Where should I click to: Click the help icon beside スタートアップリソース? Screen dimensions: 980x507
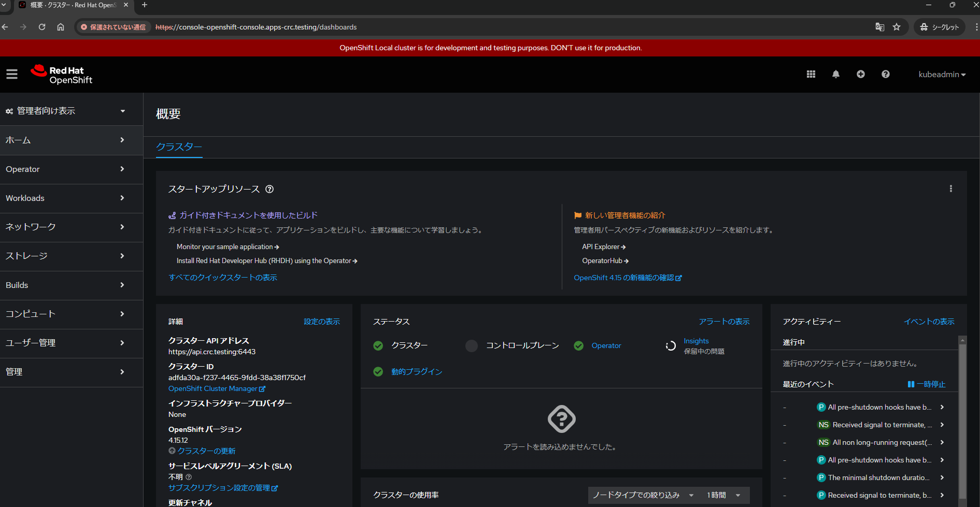click(269, 189)
